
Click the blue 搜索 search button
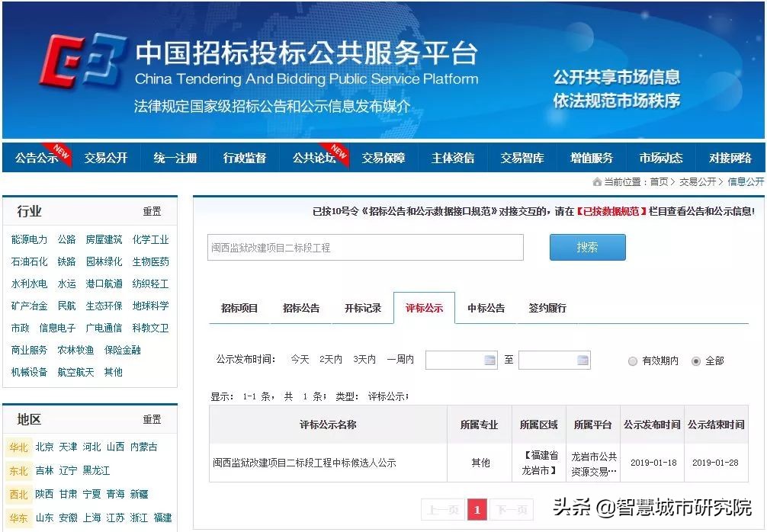587,247
